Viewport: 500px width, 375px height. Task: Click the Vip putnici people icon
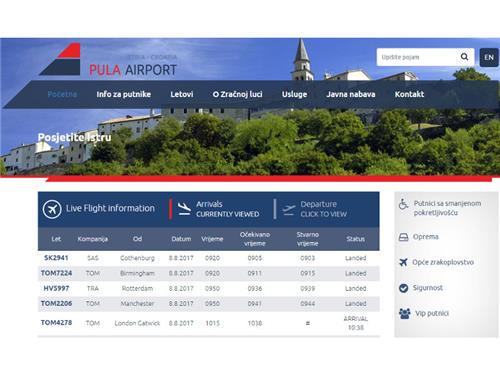[405, 313]
